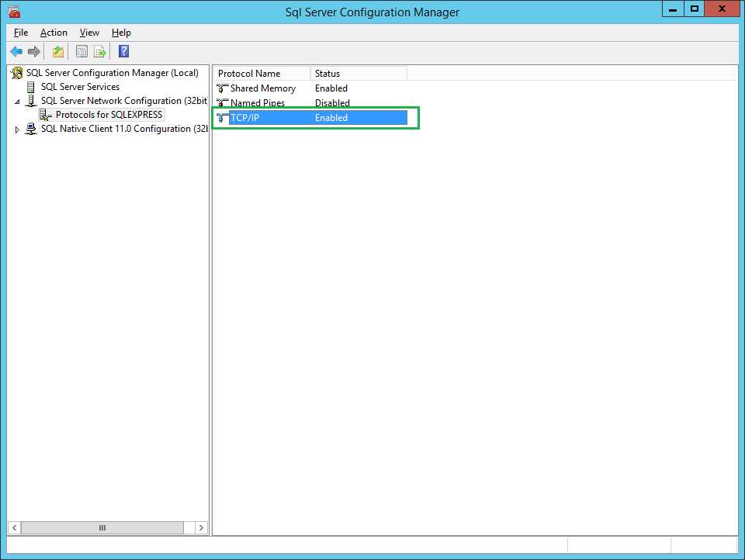Click the Protocols for SQLEXPRESS icon

(x=46, y=115)
